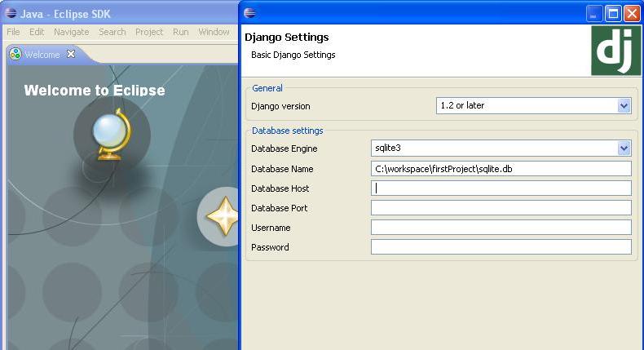
Task: Open the File menu
Action: tap(13, 32)
